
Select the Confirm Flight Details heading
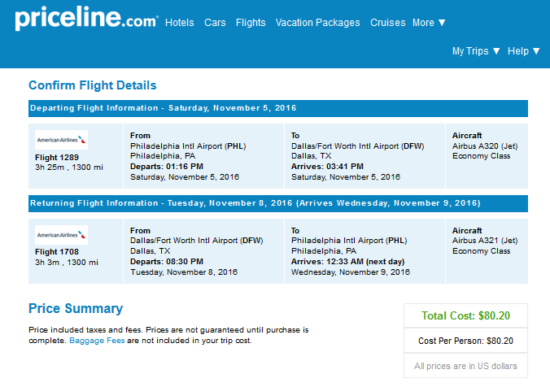click(93, 85)
